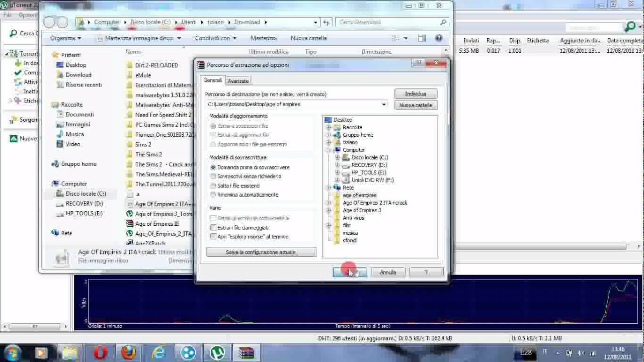
Task: Open Documenti library in Explorer sidebar
Action: (79, 115)
